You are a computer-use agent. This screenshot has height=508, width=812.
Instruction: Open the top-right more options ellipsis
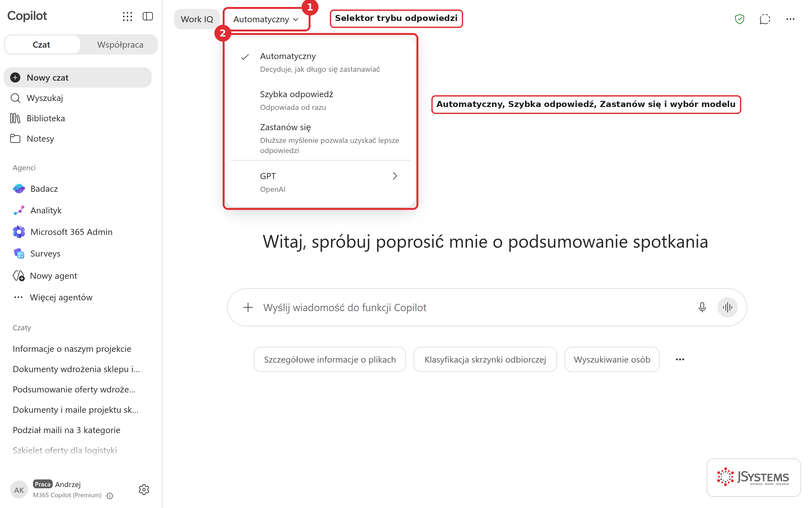(x=790, y=19)
